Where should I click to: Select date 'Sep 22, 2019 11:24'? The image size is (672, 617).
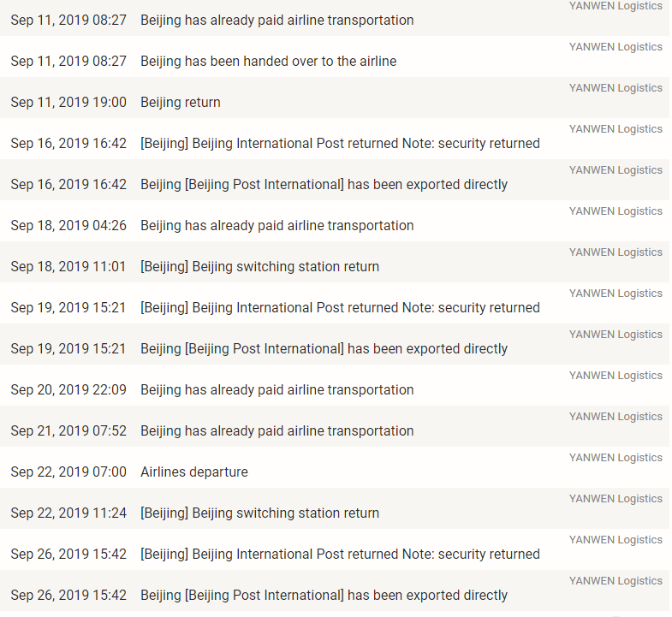point(68,513)
